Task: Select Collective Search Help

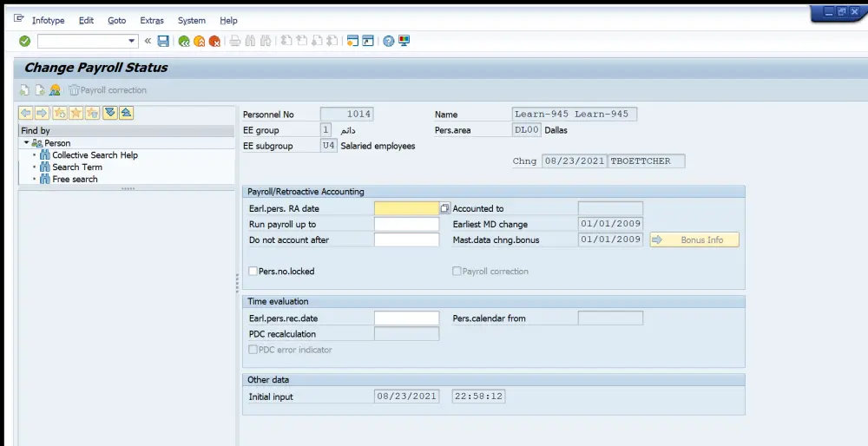Action: coord(95,155)
